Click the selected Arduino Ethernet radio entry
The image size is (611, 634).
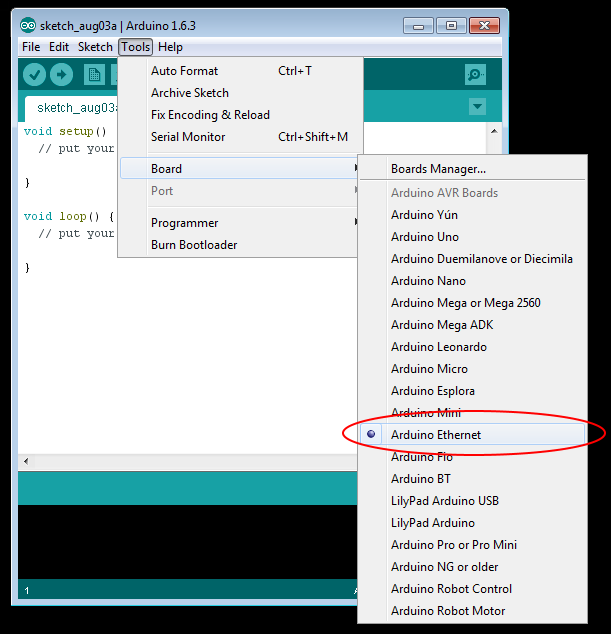point(472,435)
